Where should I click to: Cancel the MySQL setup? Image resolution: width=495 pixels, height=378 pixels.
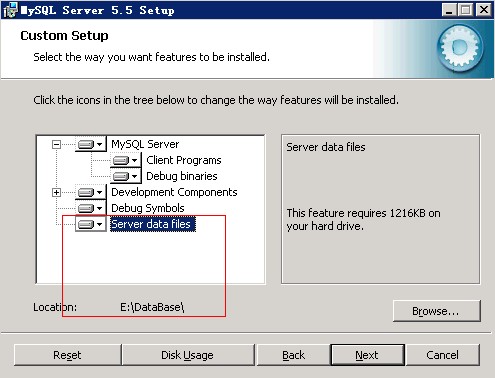443,355
